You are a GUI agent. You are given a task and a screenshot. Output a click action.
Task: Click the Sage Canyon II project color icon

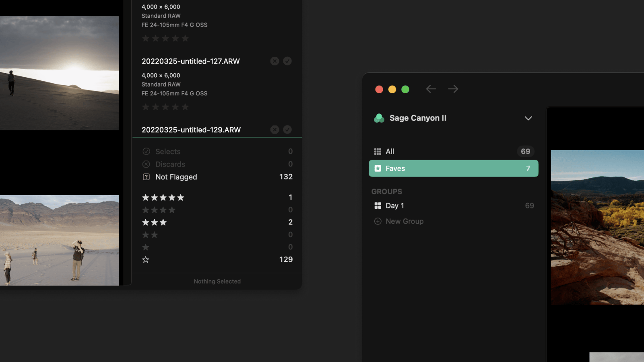tap(379, 118)
